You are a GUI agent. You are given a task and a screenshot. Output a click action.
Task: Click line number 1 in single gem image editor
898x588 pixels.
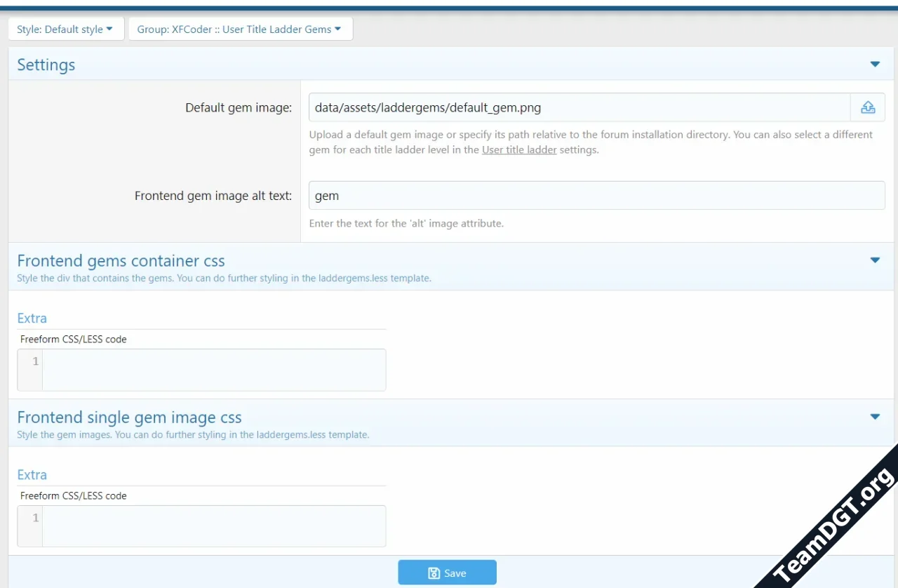[36, 518]
